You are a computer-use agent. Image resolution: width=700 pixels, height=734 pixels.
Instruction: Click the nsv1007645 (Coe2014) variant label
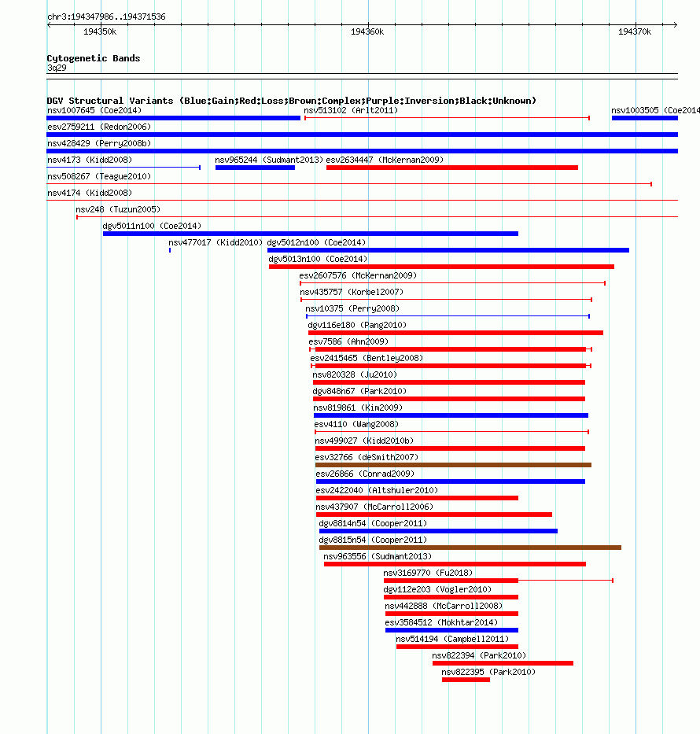click(94, 110)
